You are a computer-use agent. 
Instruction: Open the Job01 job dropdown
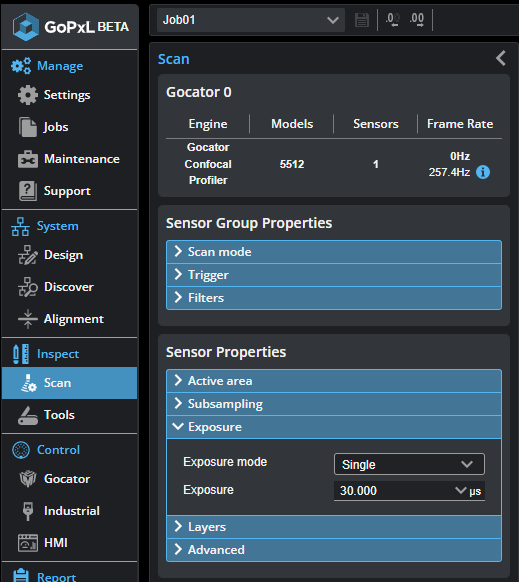pos(251,20)
